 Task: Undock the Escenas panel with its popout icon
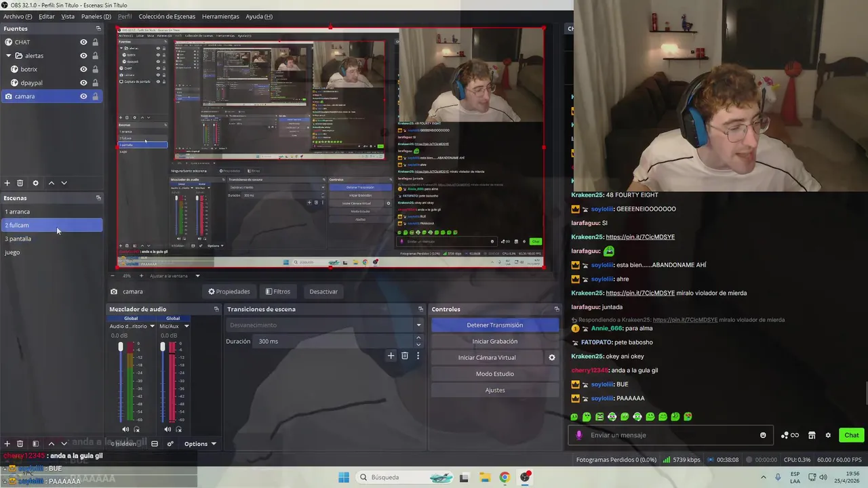[98, 198]
